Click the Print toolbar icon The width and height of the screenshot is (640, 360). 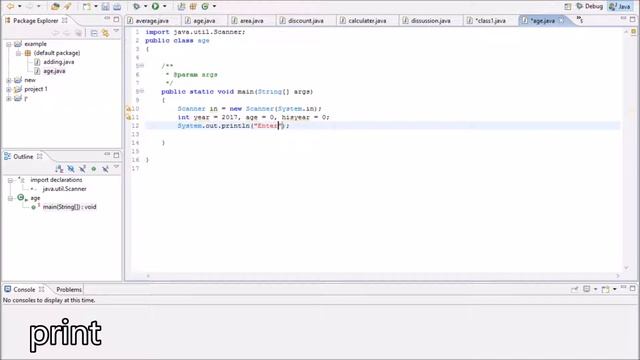point(117,7)
